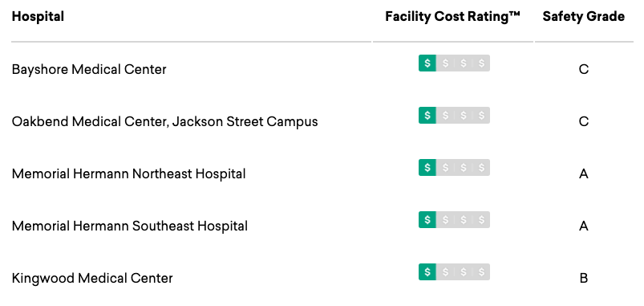This screenshot has width=644, height=306.
Task: Open Oakbend Medical Center, Jackson Street Campus
Action: 164,122
